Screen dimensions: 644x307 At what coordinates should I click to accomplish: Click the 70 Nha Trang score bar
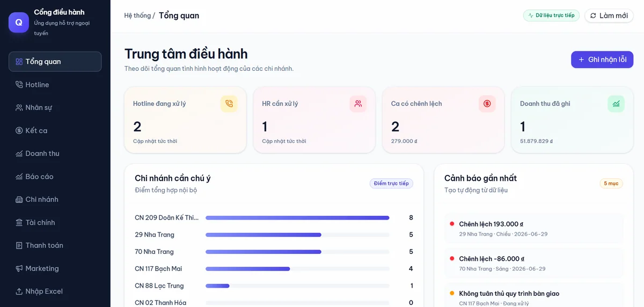click(297, 252)
